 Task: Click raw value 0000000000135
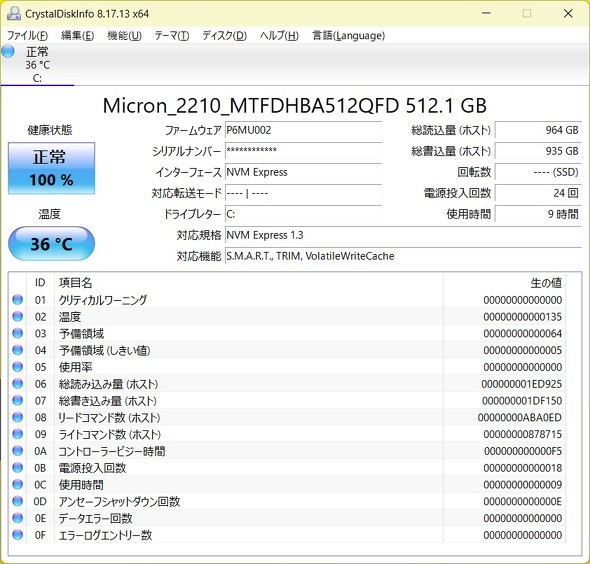coord(523,317)
